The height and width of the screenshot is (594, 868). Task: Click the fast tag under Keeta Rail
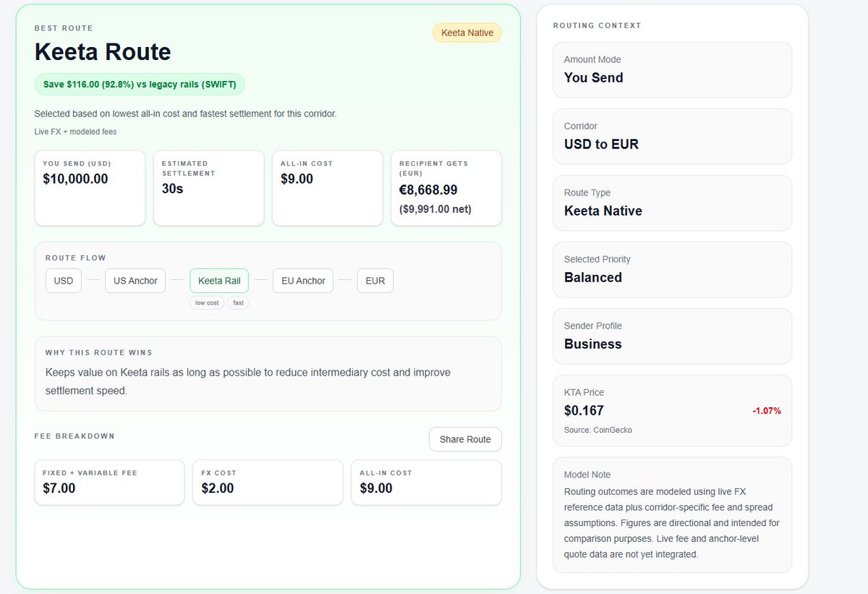238,303
